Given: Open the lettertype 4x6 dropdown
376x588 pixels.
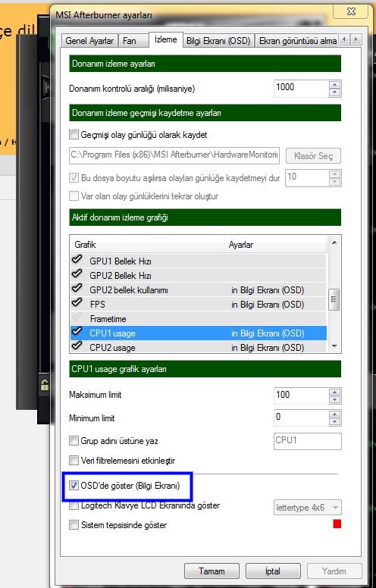Looking at the screenshot, I should click(x=307, y=508).
